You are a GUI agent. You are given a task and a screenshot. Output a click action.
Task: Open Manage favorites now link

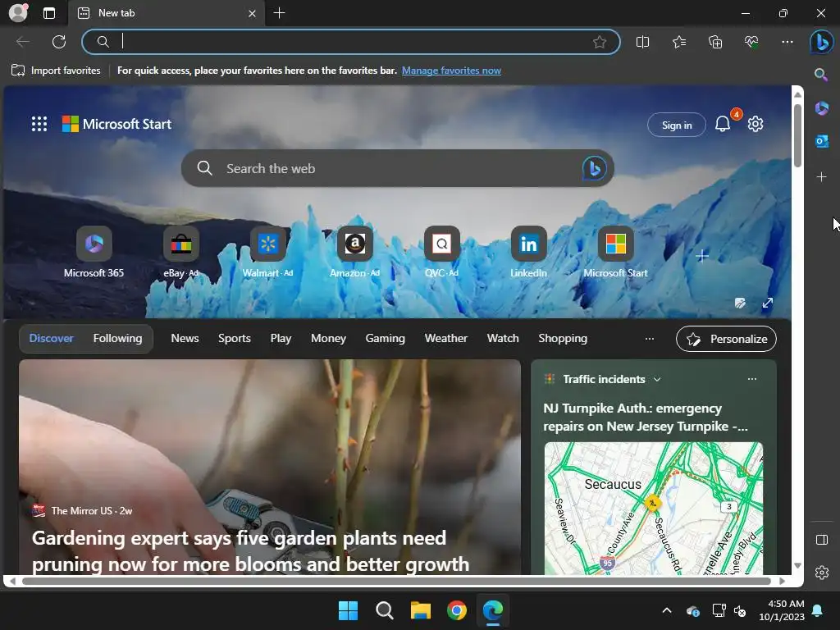(451, 71)
